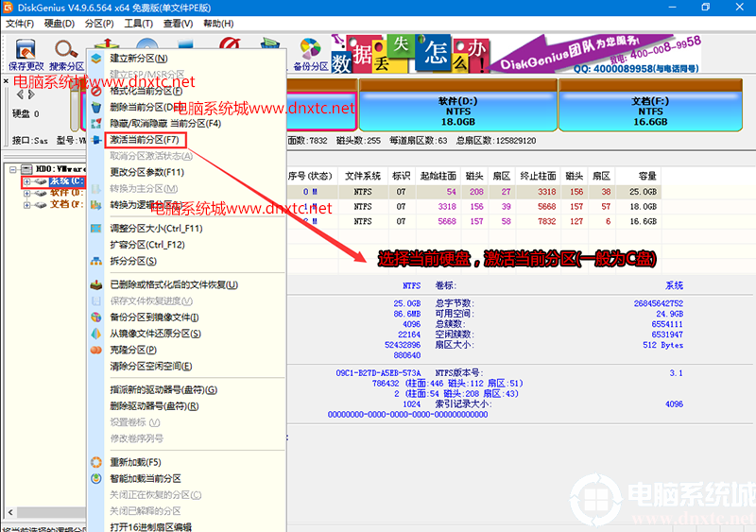
Task: Click the 文件系统 column header
Action: (x=363, y=176)
